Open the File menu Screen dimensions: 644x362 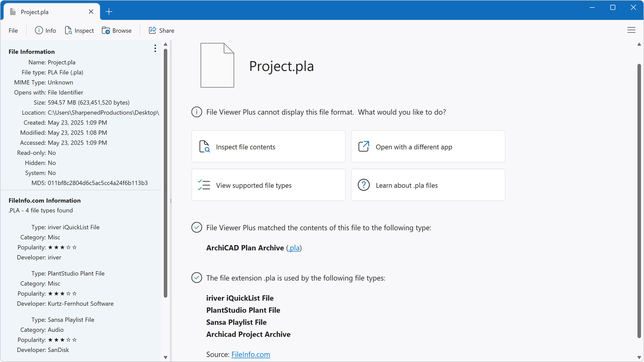point(13,30)
